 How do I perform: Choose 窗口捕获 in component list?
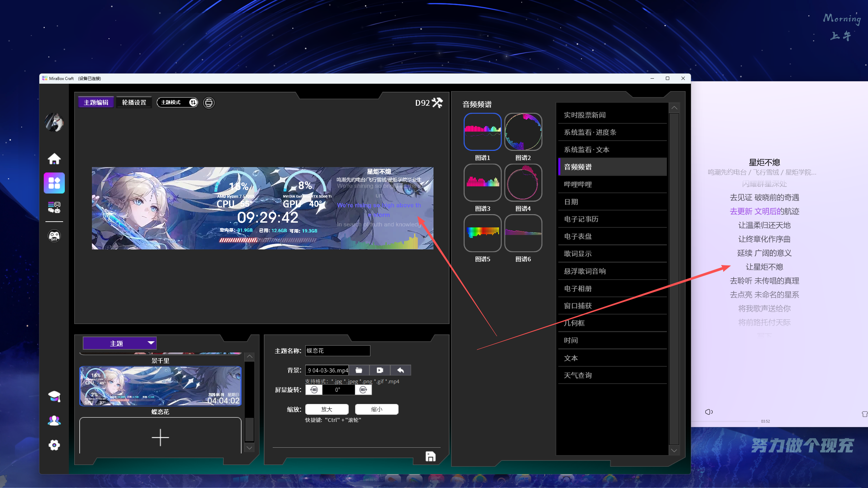pos(612,306)
